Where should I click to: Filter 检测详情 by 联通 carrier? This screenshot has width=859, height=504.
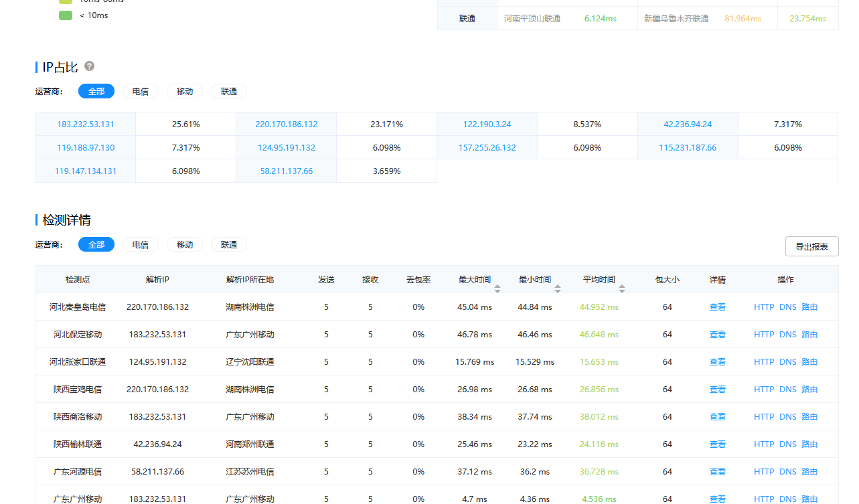tap(229, 244)
